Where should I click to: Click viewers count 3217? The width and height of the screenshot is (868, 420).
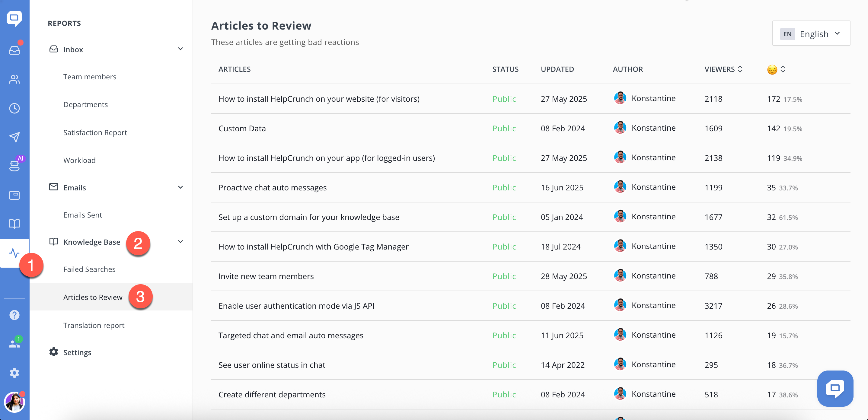tap(713, 306)
